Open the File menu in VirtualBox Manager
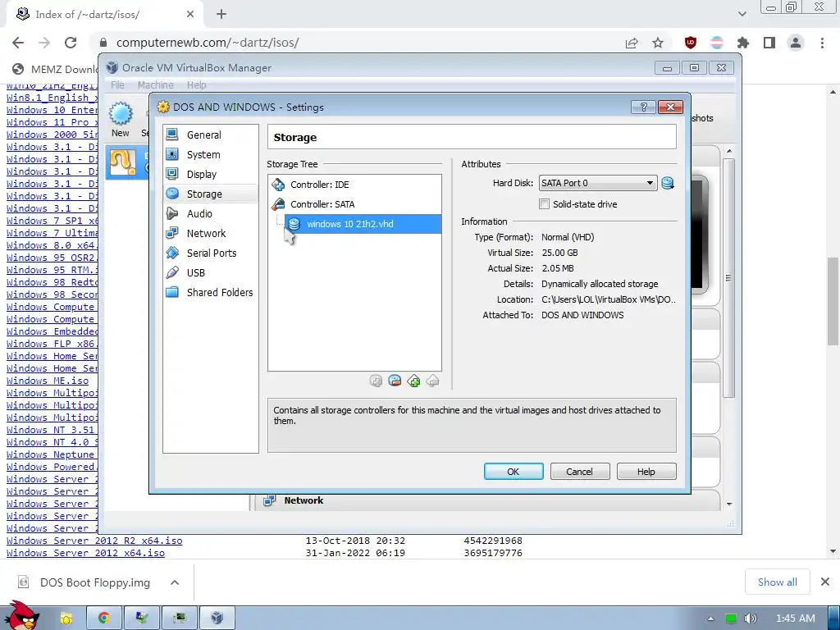Screen dimensions: 840x630 point(117,85)
